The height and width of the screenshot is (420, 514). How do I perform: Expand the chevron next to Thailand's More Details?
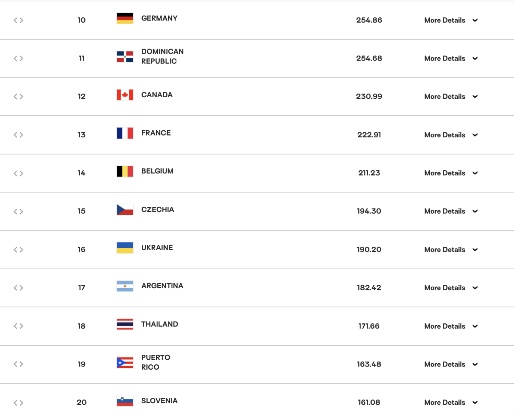pyautogui.click(x=475, y=326)
